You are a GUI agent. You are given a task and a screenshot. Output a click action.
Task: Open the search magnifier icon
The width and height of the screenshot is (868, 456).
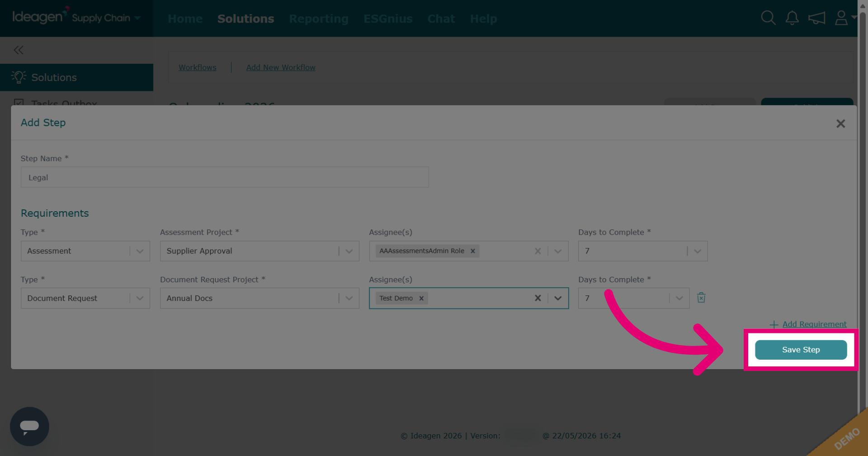coord(768,18)
